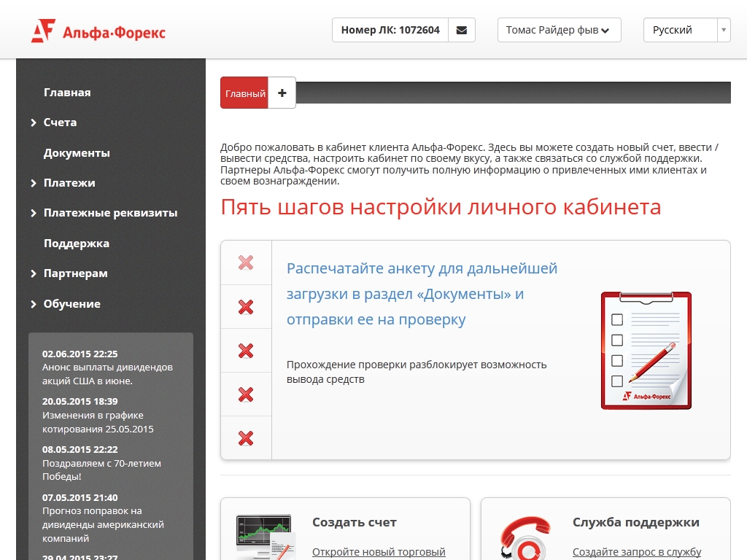Click the trading chart icon near Создать счет
Image resolution: width=747 pixels, height=560 pixels.
[264, 536]
